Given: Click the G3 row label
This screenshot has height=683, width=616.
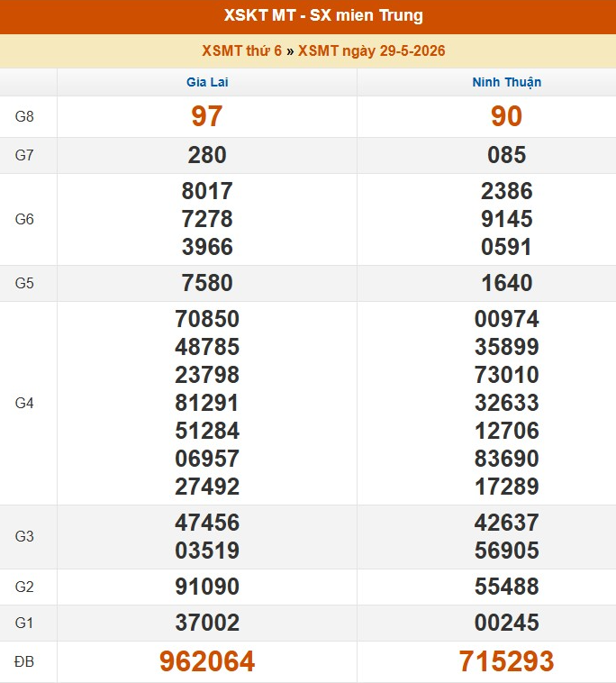Looking at the screenshot, I should (24, 536).
